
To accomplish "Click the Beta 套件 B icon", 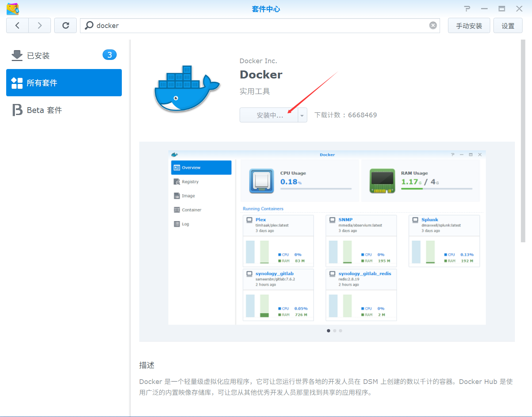I will click(17, 110).
